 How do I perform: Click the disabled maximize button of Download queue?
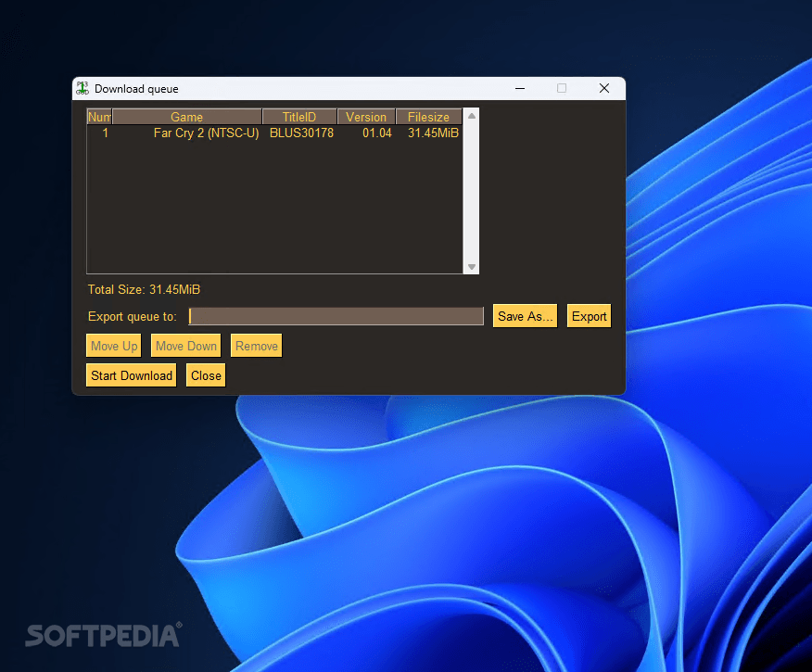click(x=562, y=89)
